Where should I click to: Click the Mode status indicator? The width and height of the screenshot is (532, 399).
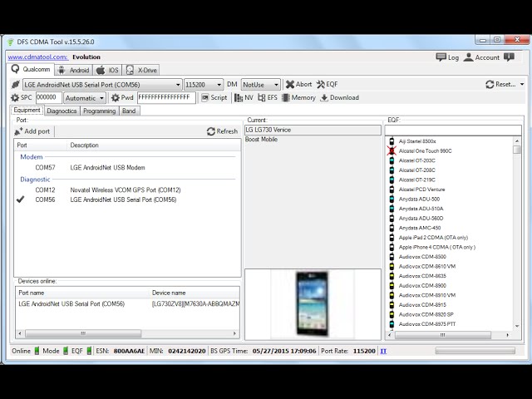66,351
